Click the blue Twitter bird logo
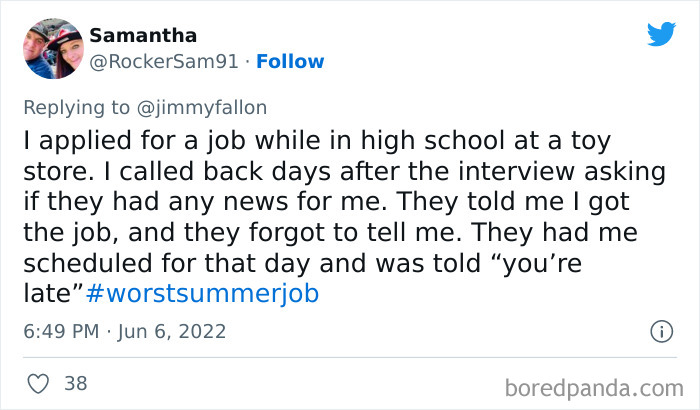The width and height of the screenshot is (700, 410). point(661,35)
